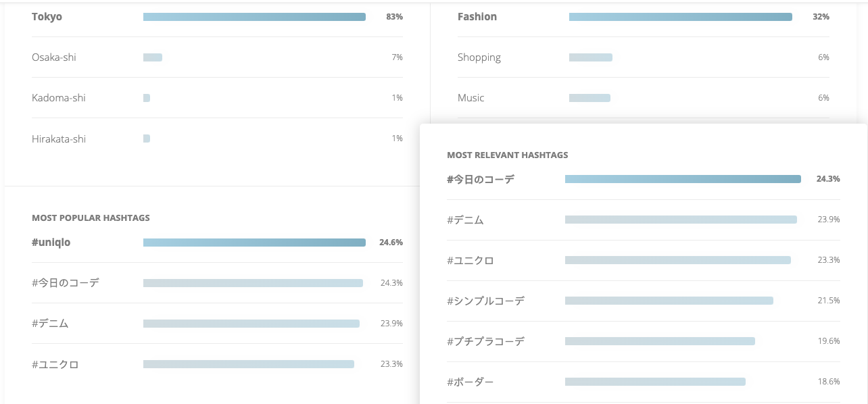Viewport: 868px width, 404px height.
Task: Select the Fashion interest label
Action: click(x=477, y=17)
